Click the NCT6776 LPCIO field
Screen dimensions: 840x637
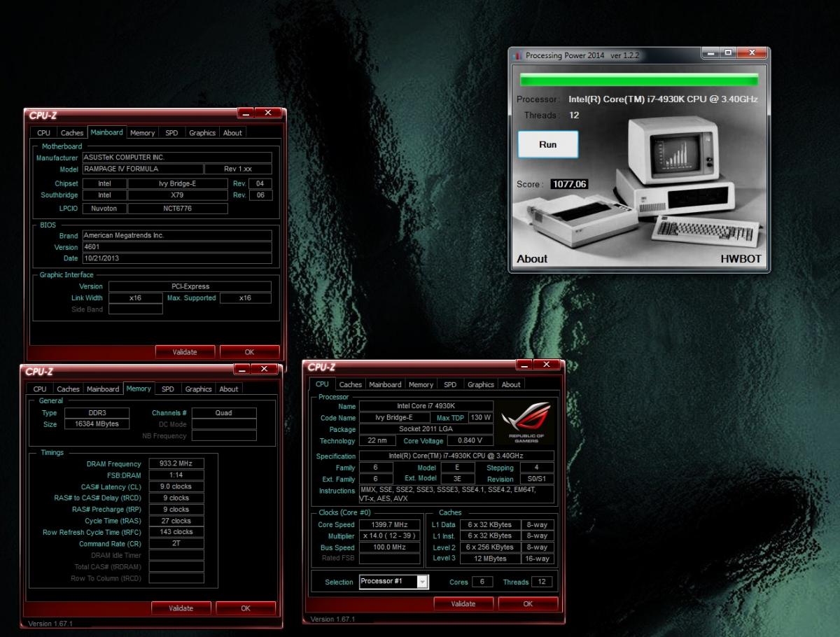coord(177,209)
